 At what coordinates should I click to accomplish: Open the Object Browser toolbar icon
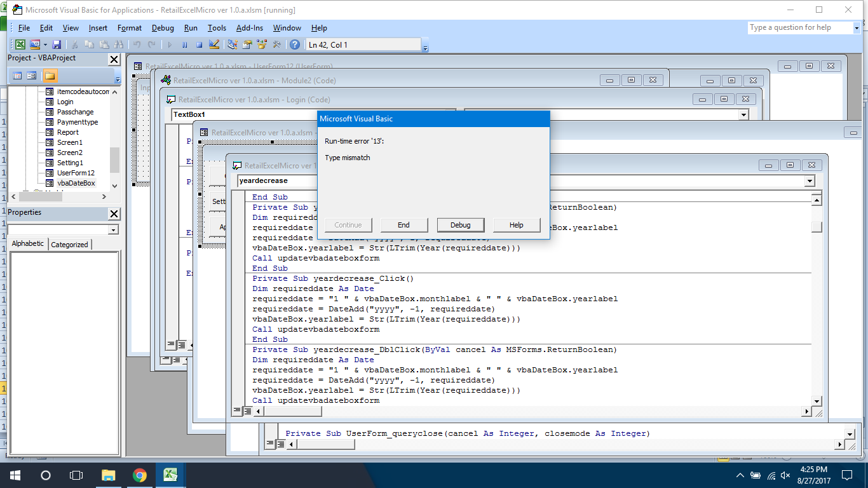(262, 44)
